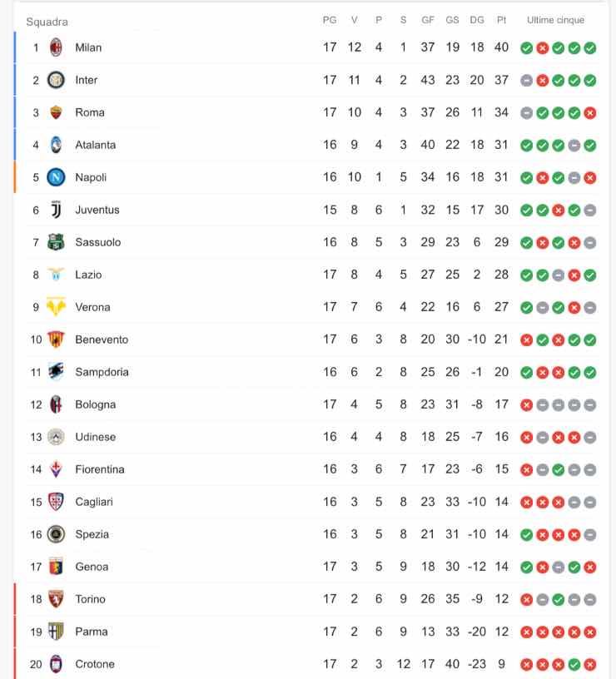The width and height of the screenshot is (616, 679).
Task: Click the Milan club crest
Action: 56,47
